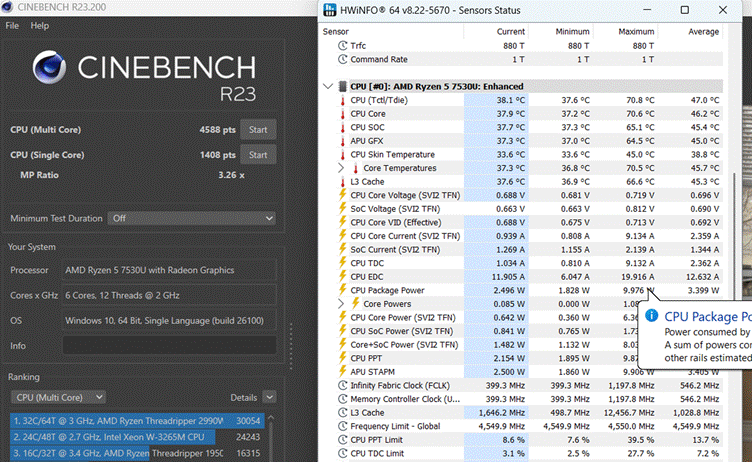Click the Cinebench R23 sphere logo
752x462 pixels.
pyautogui.click(x=49, y=67)
